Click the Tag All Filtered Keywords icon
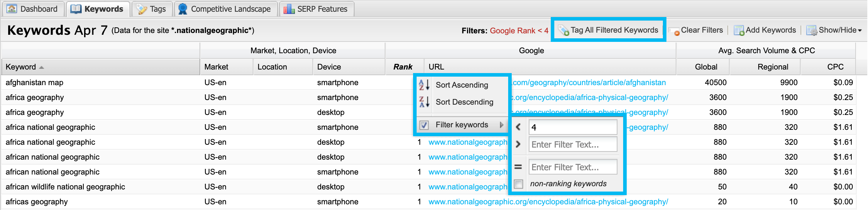 (564, 31)
